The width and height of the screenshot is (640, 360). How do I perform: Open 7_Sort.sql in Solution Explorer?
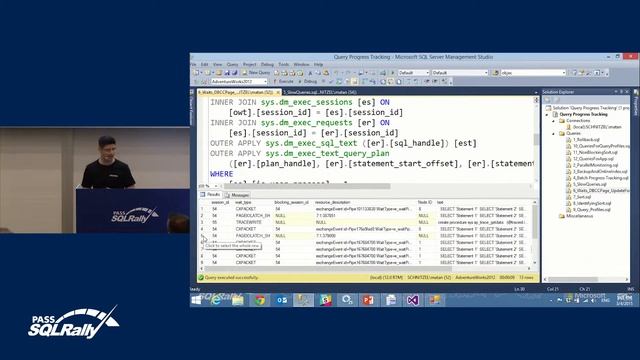tap(579, 197)
